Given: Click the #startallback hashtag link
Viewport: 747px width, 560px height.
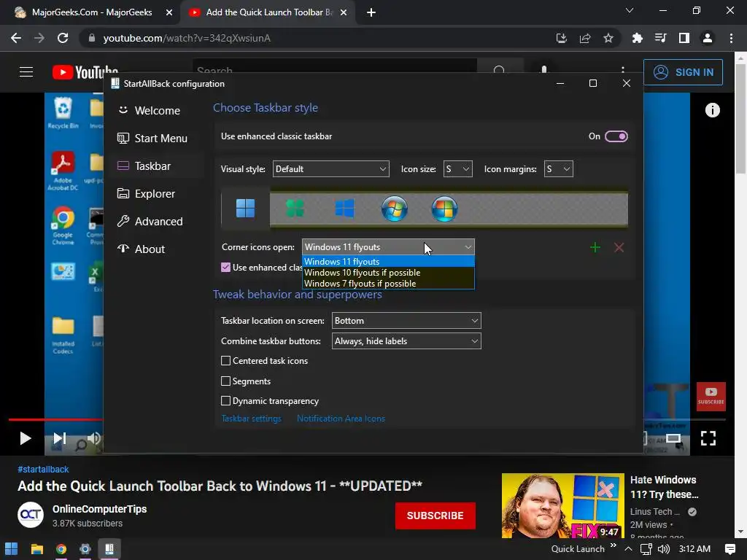Looking at the screenshot, I should [x=43, y=470].
